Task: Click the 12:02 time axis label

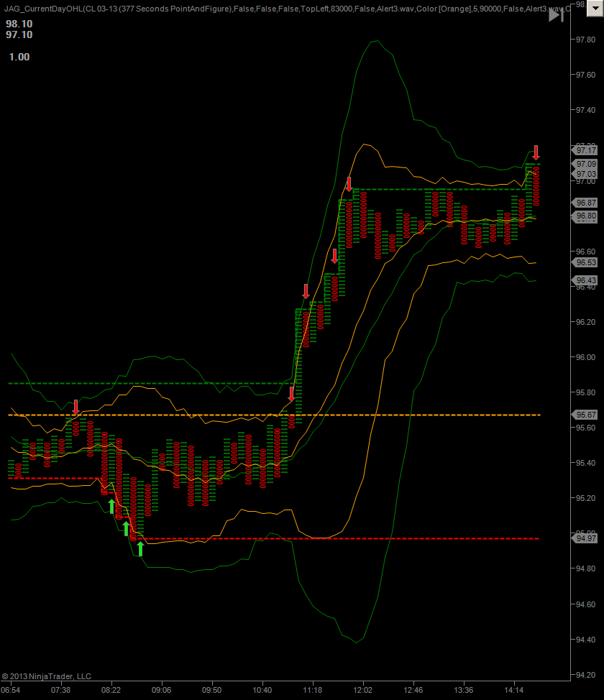Action: click(362, 690)
